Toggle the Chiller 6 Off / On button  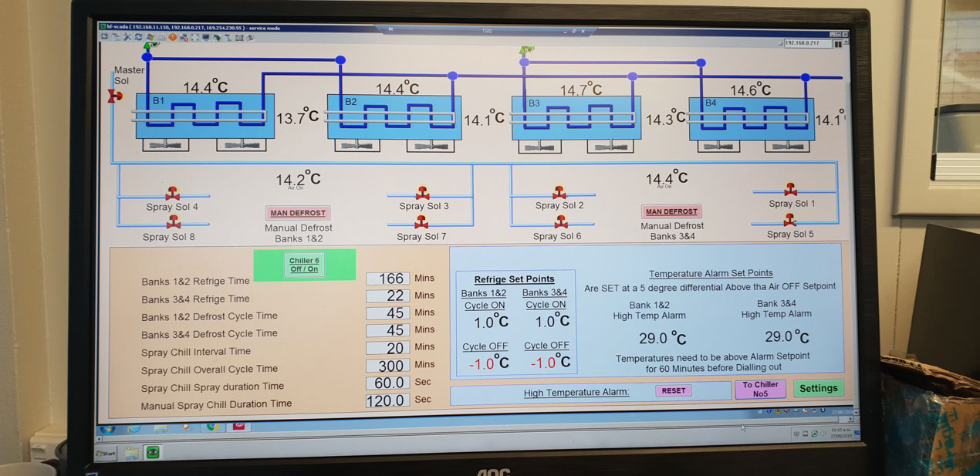pyautogui.click(x=304, y=265)
